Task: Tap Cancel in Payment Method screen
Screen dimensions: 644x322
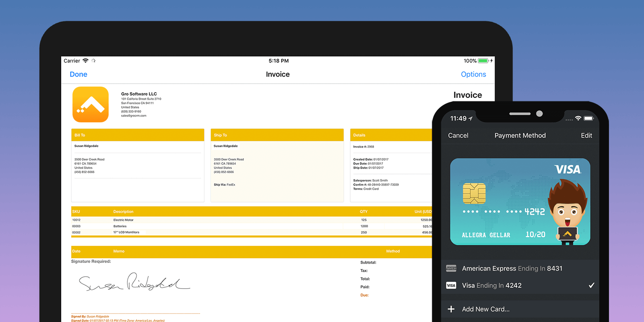Action: click(458, 136)
